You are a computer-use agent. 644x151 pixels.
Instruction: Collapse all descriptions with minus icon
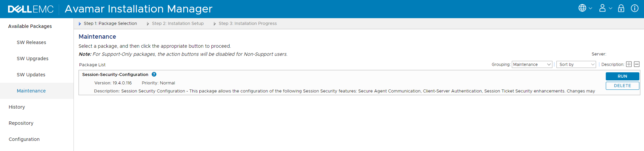tap(637, 64)
